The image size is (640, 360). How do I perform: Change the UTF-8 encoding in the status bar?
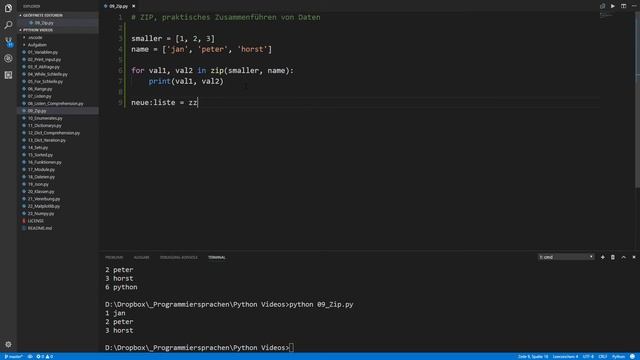[588, 356]
